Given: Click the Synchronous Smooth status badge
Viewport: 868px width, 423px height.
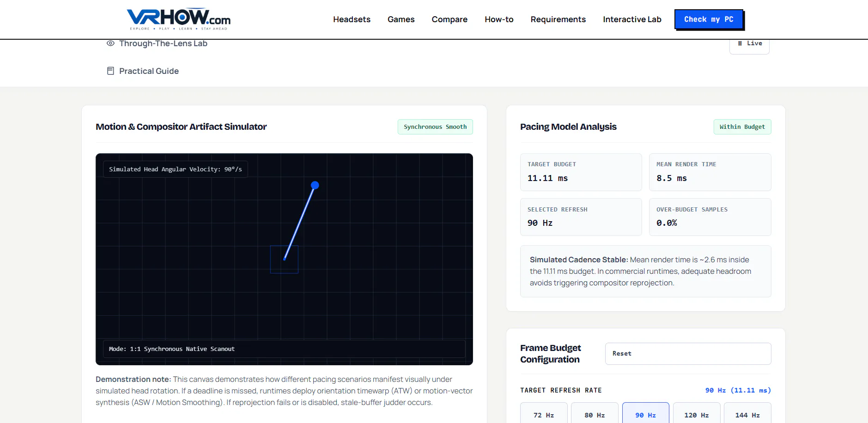Looking at the screenshot, I should click(435, 127).
